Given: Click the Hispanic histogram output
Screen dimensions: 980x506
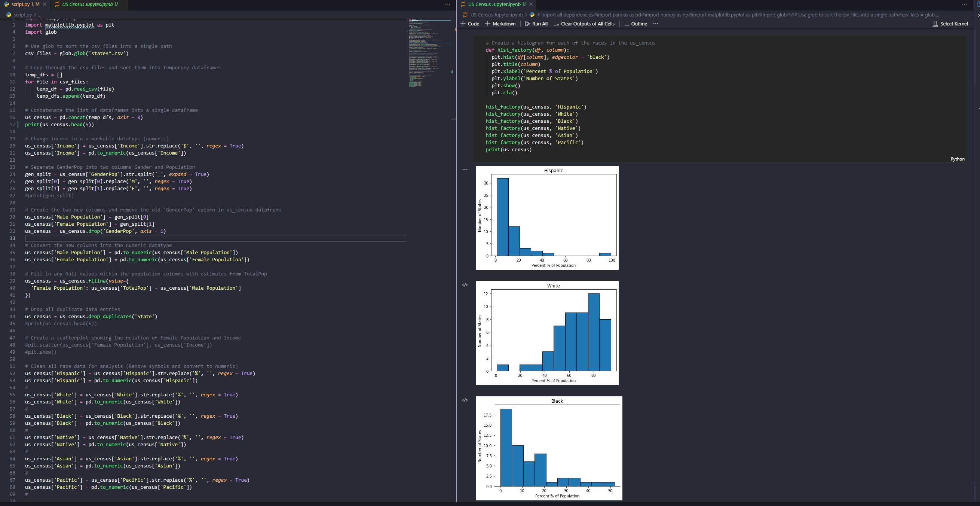Looking at the screenshot, I should click(x=547, y=218).
